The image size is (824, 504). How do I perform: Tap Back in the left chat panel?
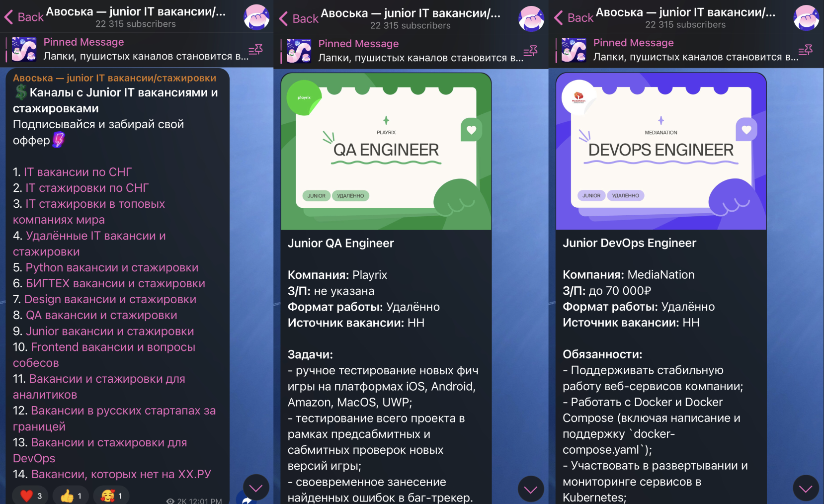click(24, 17)
